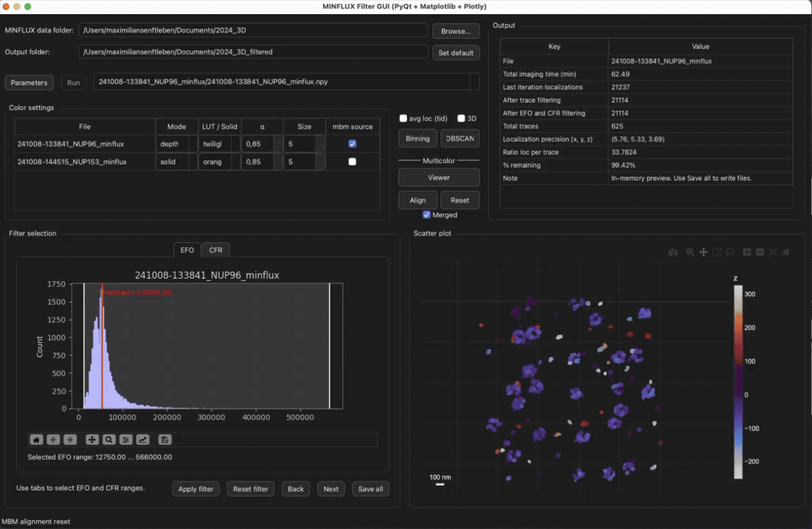
Task: Open the multicolor Viewer
Action: pos(439,177)
